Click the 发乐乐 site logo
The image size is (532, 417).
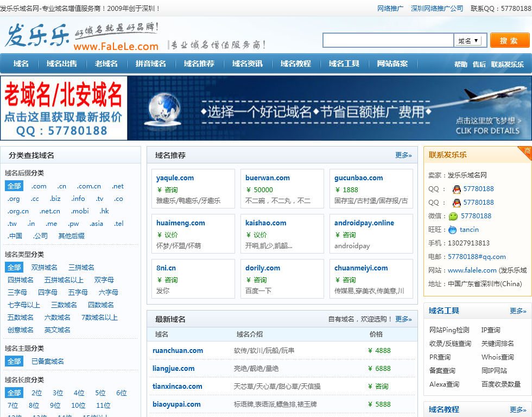pos(38,36)
